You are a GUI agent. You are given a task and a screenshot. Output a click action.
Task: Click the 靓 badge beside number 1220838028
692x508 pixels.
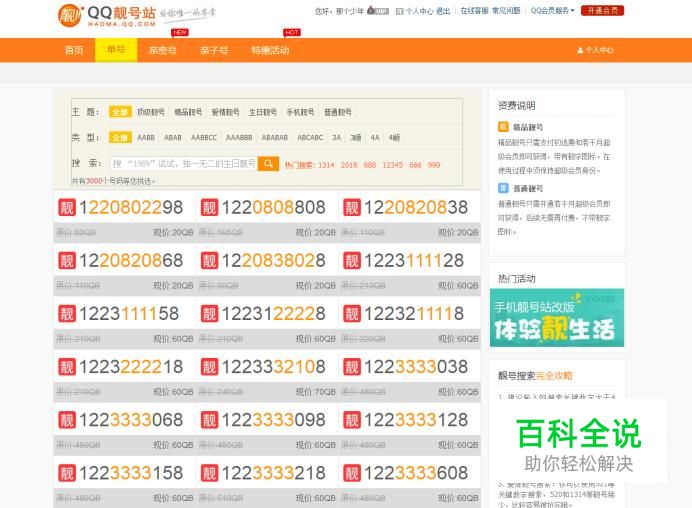[210, 260]
